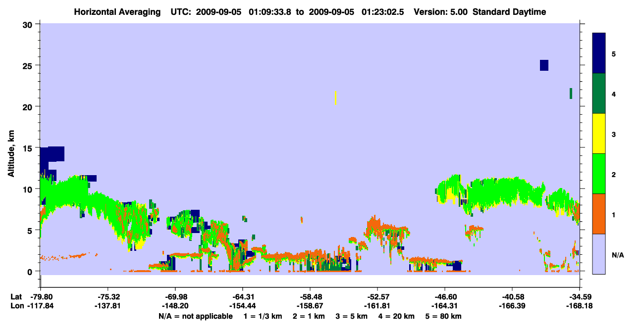The height and width of the screenshot is (330, 644).
Task: Click the 'Standard Daytime' label
Action: point(509,12)
